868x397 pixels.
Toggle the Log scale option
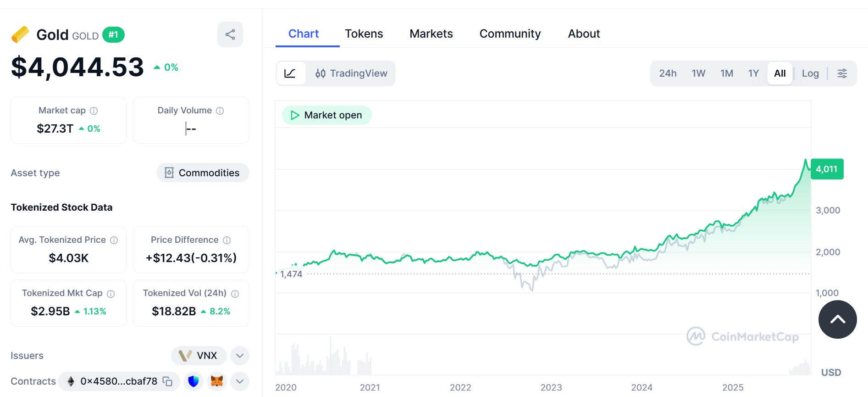(x=810, y=73)
